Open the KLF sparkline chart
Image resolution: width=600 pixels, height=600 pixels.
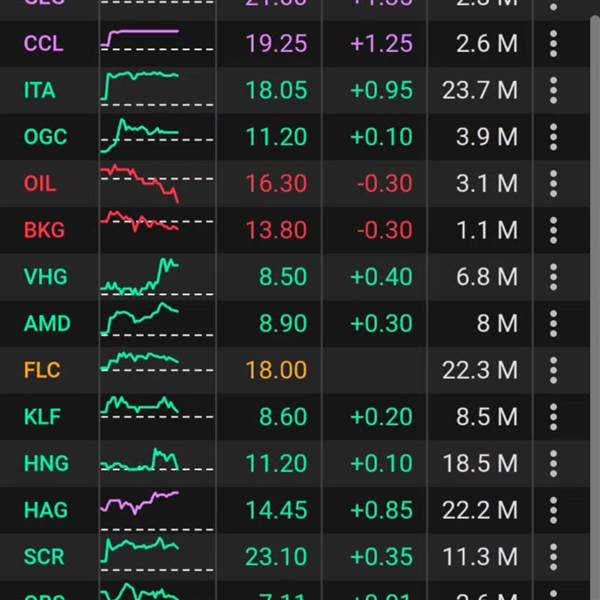coord(157,408)
